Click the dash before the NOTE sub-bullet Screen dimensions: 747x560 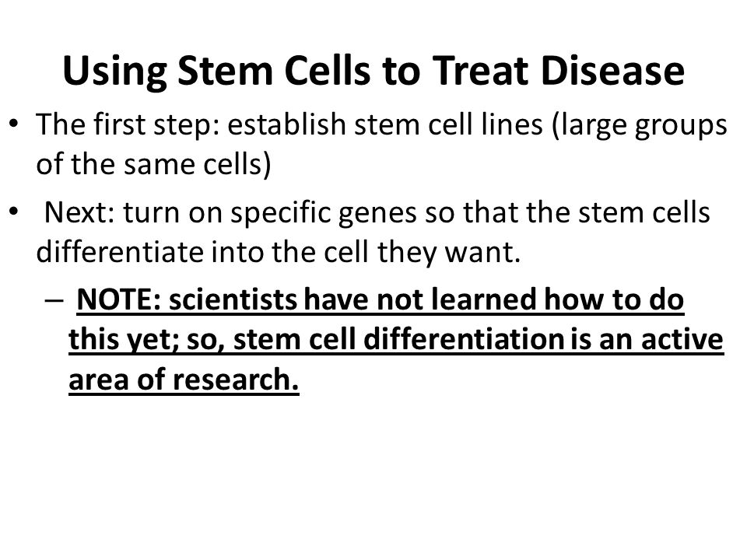coord(54,300)
